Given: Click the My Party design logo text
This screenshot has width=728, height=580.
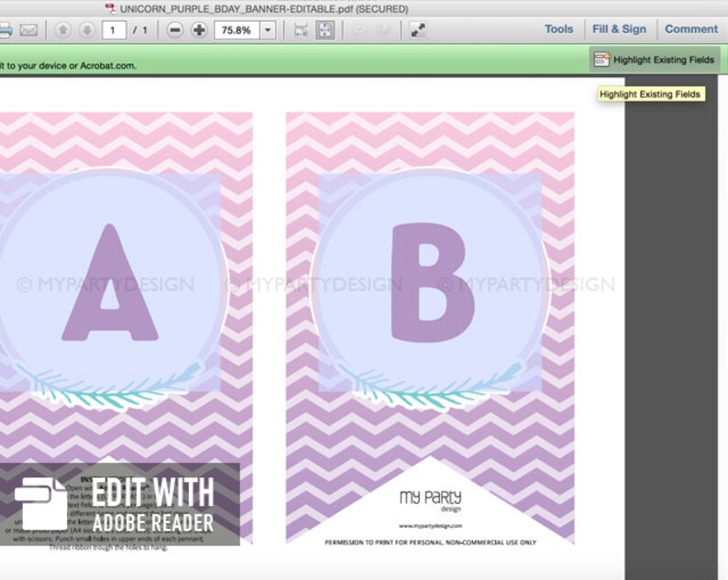Looking at the screenshot, I should click(430, 500).
